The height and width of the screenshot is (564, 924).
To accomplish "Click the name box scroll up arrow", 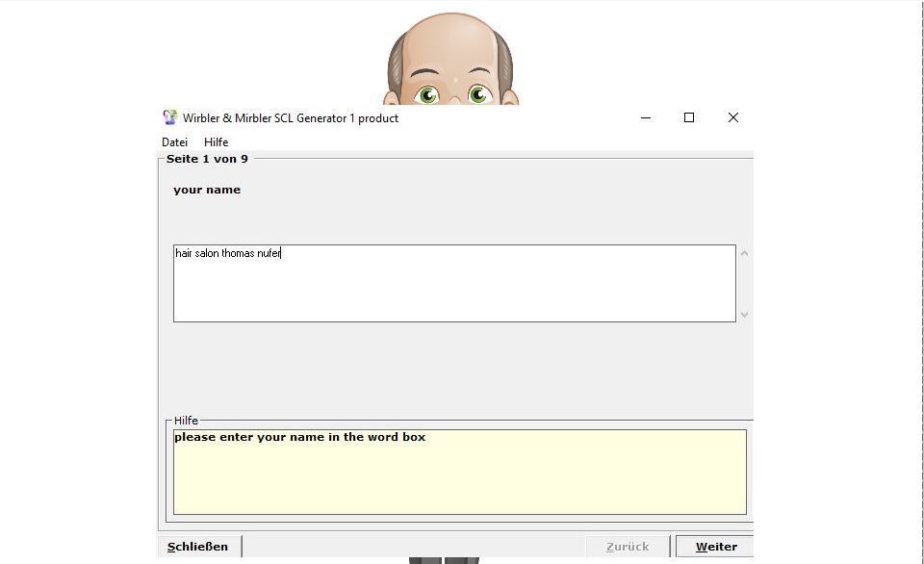I will [744, 254].
